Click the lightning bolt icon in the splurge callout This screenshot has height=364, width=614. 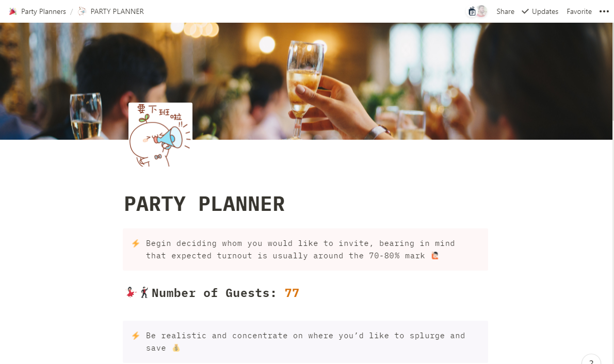[136, 336]
